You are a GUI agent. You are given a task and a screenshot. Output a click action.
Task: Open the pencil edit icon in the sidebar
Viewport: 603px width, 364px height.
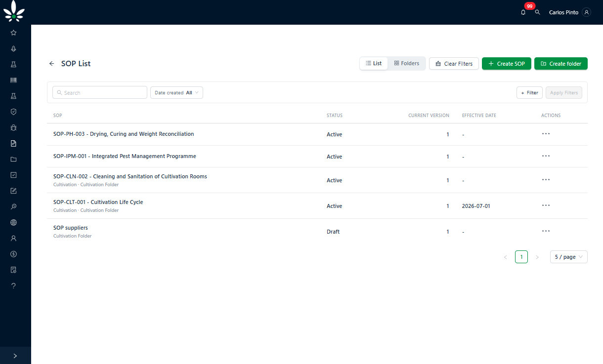click(13, 191)
